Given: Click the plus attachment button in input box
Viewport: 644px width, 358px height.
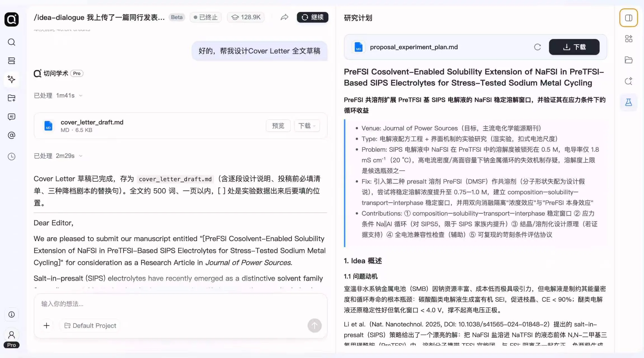Looking at the screenshot, I should (x=46, y=326).
